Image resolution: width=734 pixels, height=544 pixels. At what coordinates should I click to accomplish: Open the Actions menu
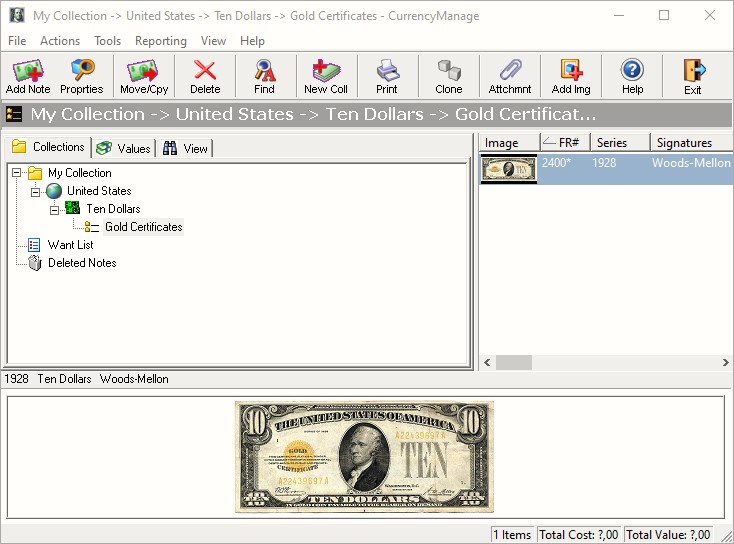pyautogui.click(x=60, y=41)
